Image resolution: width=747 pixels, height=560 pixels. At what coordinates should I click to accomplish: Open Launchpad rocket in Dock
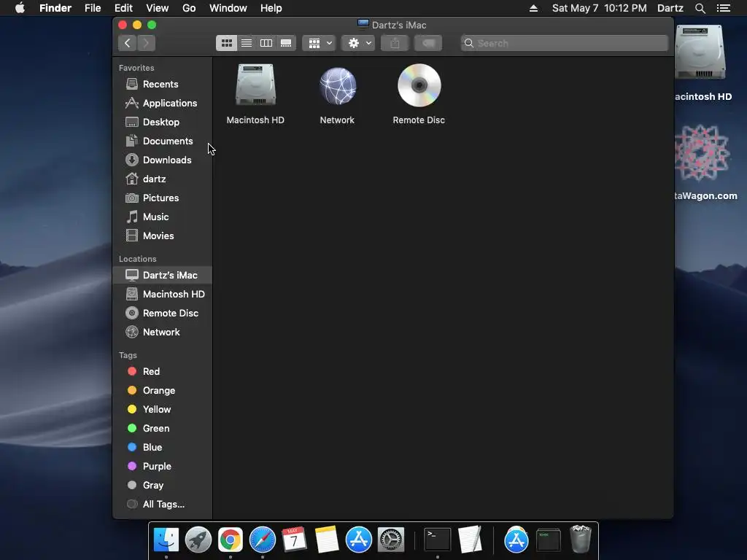(x=198, y=540)
